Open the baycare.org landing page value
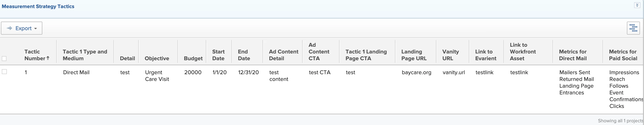This screenshot has height=125, width=644. click(416, 72)
